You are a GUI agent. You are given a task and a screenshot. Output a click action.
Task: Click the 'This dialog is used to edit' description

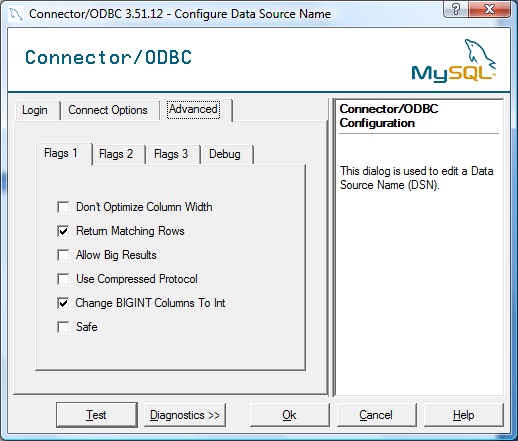(417, 178)
